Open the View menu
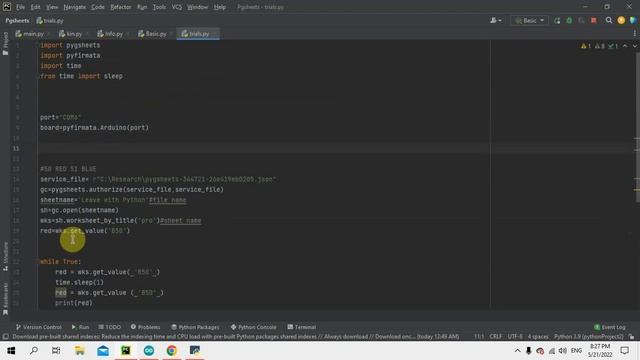Image resolution: width=640 pixels, height=360 pixels. [x=52, y=7]
